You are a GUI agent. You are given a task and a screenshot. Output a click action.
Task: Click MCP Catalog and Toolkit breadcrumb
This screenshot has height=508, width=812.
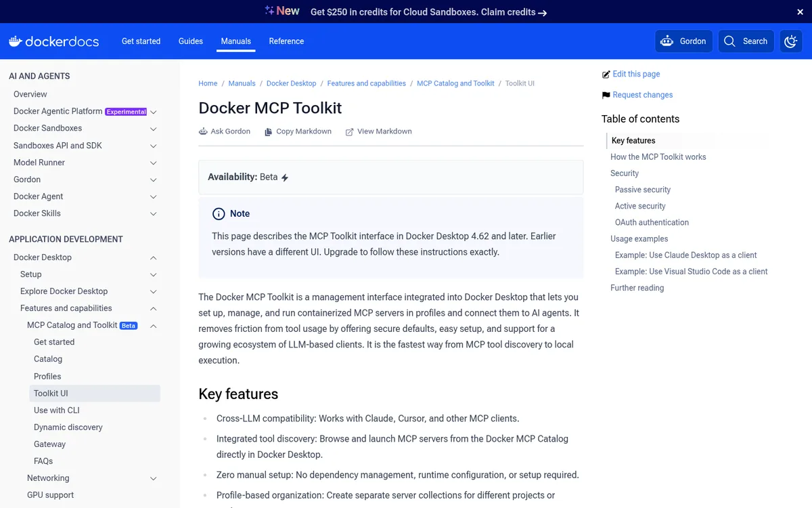click(x=455, y=83)
